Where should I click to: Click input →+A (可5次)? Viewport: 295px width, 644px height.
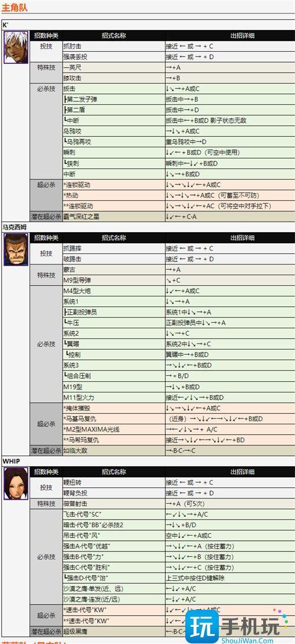[185, 504]
